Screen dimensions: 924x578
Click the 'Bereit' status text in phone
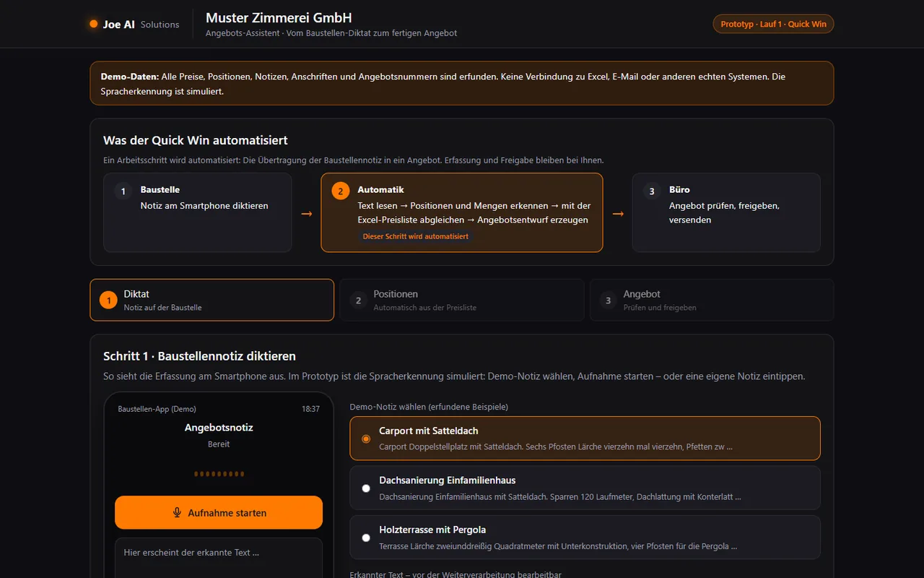pyautogui.click(x=219, y=444)
